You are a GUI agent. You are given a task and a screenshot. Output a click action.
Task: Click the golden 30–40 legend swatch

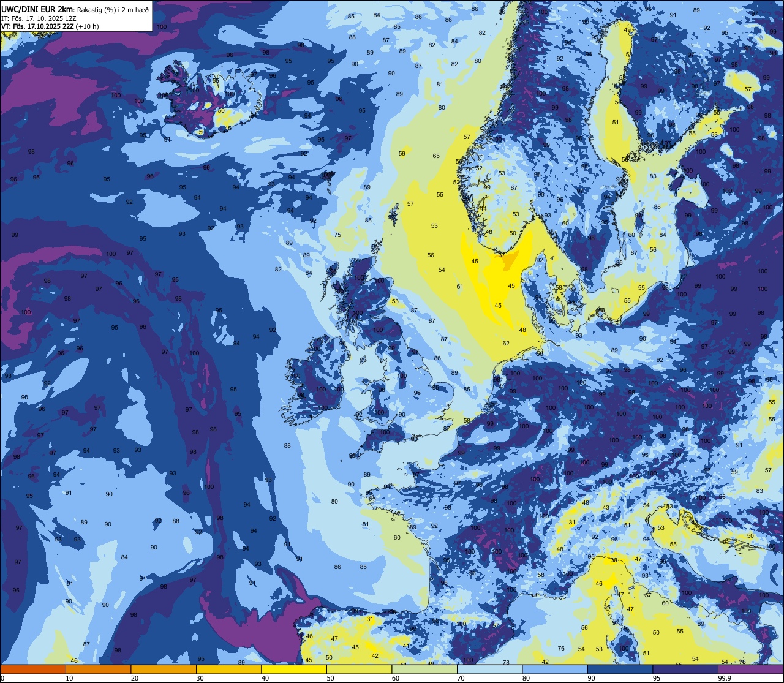(228, 670)
